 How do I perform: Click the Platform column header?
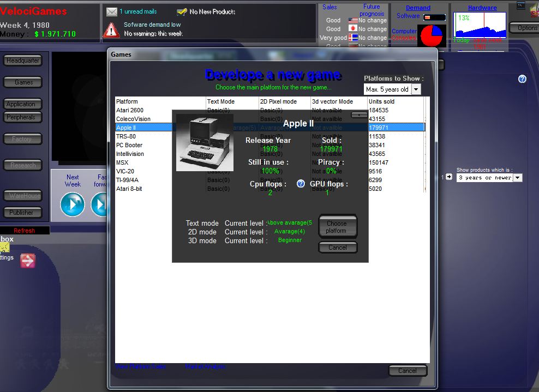pyautogui.click(x=160, y=101)
